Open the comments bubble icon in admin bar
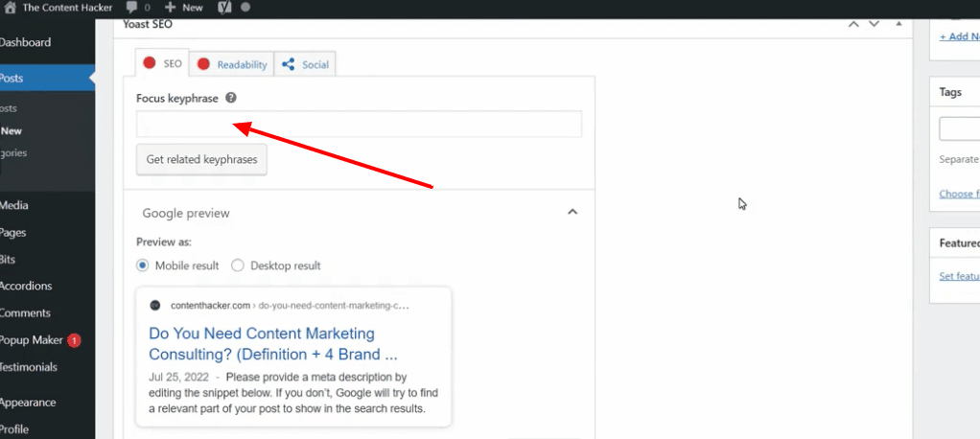 click(131, 8)
